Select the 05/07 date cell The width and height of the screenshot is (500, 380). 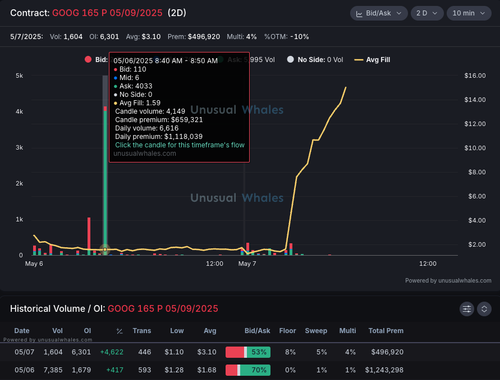click(x=24, y=352)
